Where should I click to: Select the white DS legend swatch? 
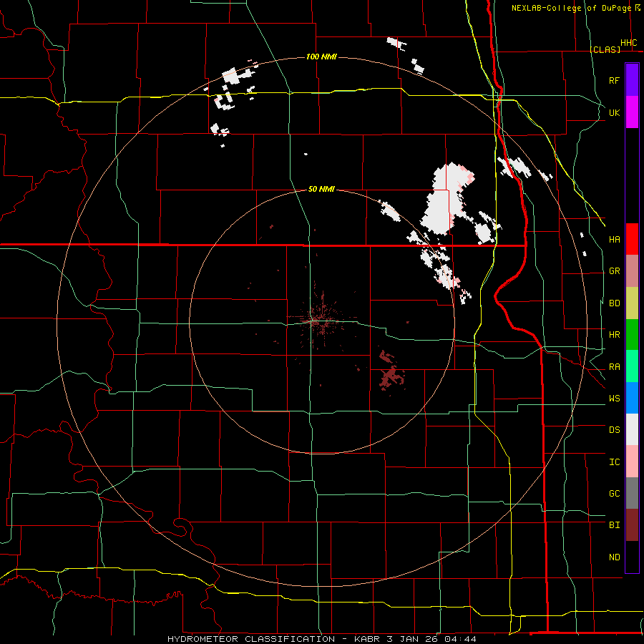632,429
